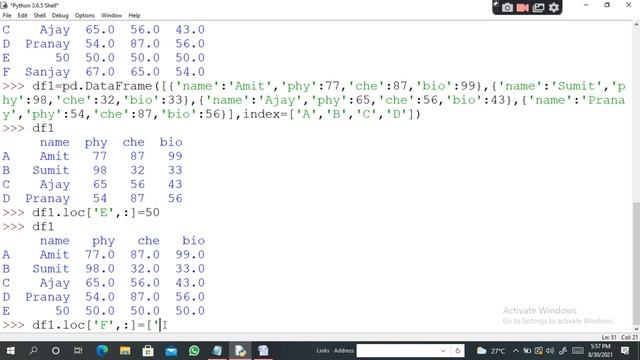
Task: Open the notepad-style app on taskbar
Action: click(217, 351)
